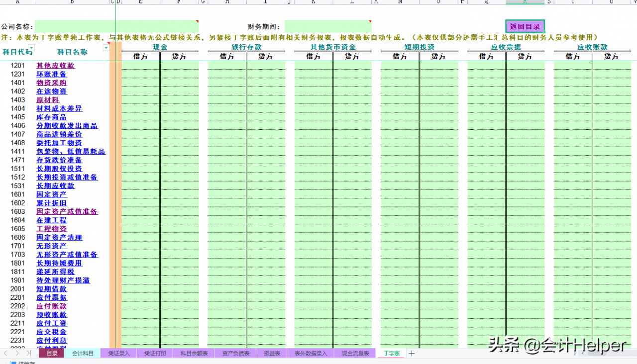Viewport: 637px width, 364px height.
Task: Click the 财务期间 green input cell
Action: (328, 26)
